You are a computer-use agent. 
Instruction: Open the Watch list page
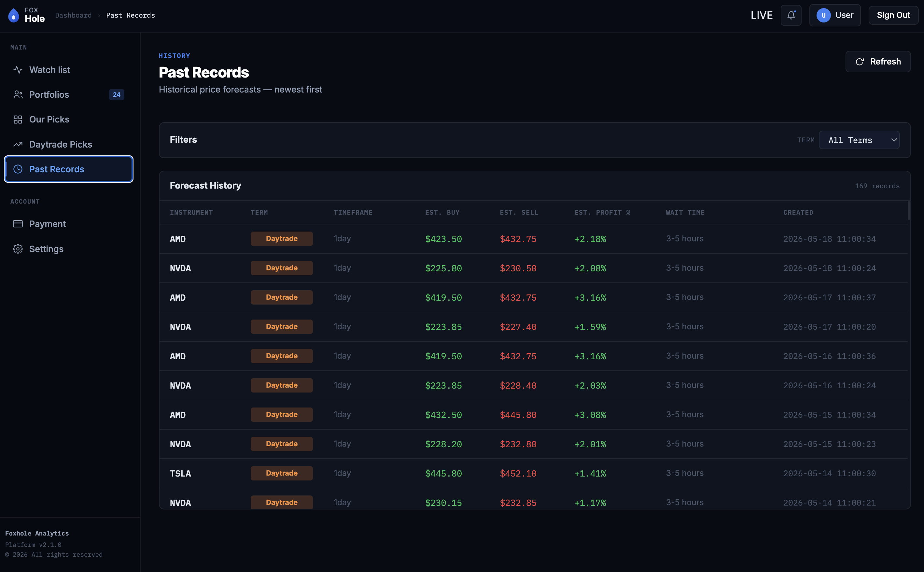coord(68,70)
